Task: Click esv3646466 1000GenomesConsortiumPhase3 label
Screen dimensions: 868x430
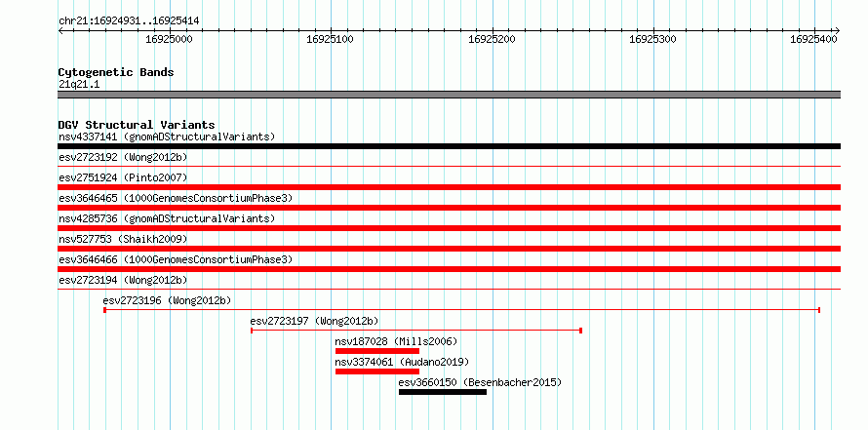Action: (176, 259)
